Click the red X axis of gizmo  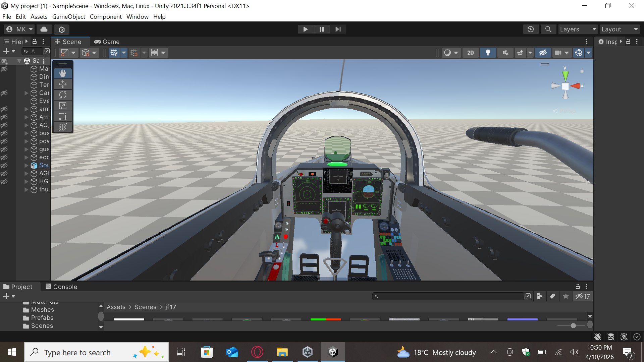(x=576, y=86)
